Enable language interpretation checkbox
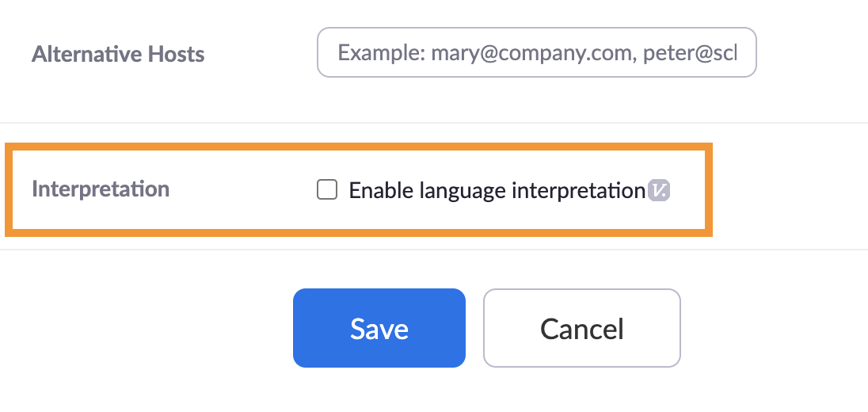Viewport: 868px width, 412px height. tap(326, 189)
